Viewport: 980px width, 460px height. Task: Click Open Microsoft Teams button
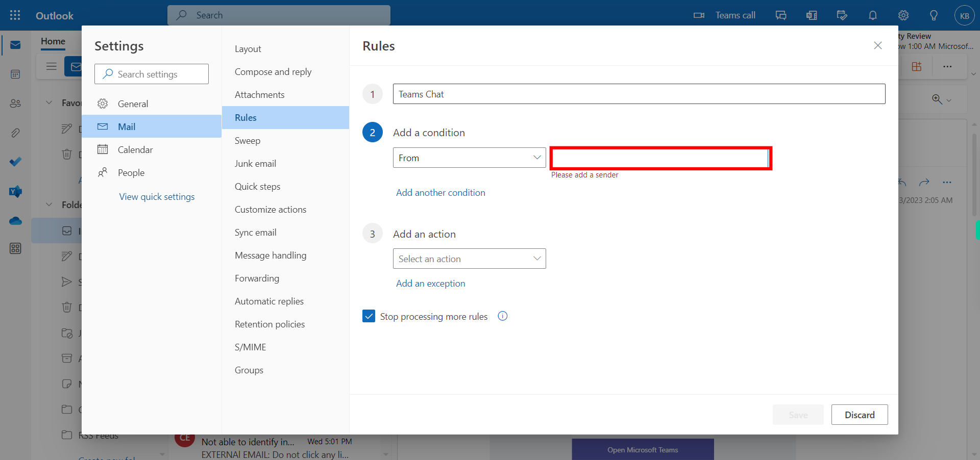tap(643, 449)
